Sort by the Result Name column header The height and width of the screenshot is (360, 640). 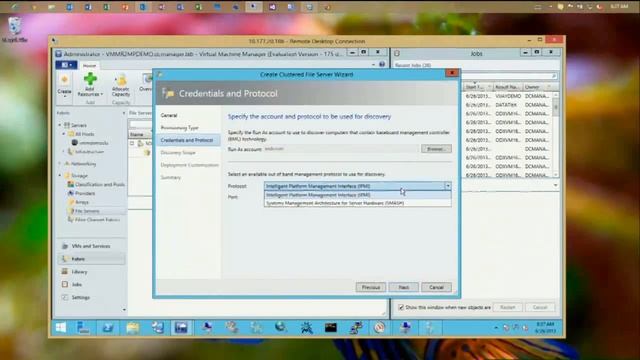click(x=507, y=87)
